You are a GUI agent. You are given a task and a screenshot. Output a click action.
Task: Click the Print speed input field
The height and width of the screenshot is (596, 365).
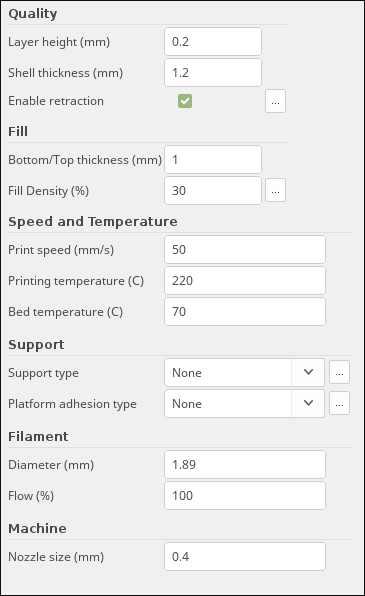pos(245,249)
